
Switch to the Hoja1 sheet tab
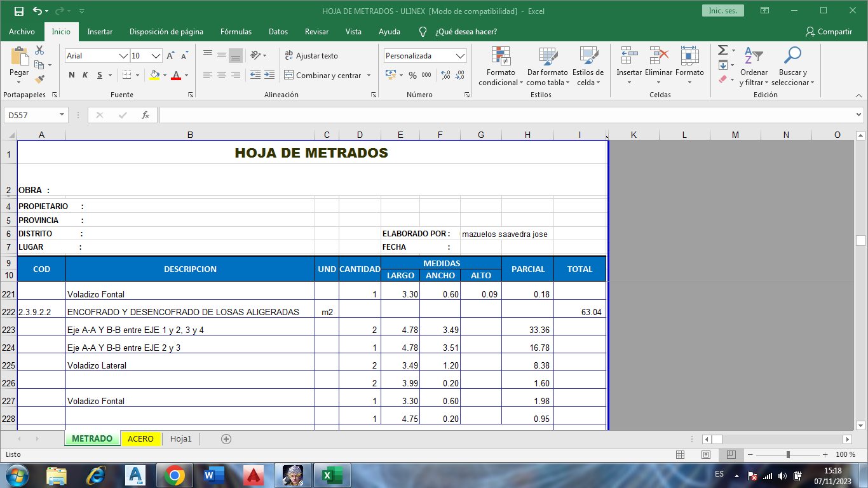coord(181,438)
